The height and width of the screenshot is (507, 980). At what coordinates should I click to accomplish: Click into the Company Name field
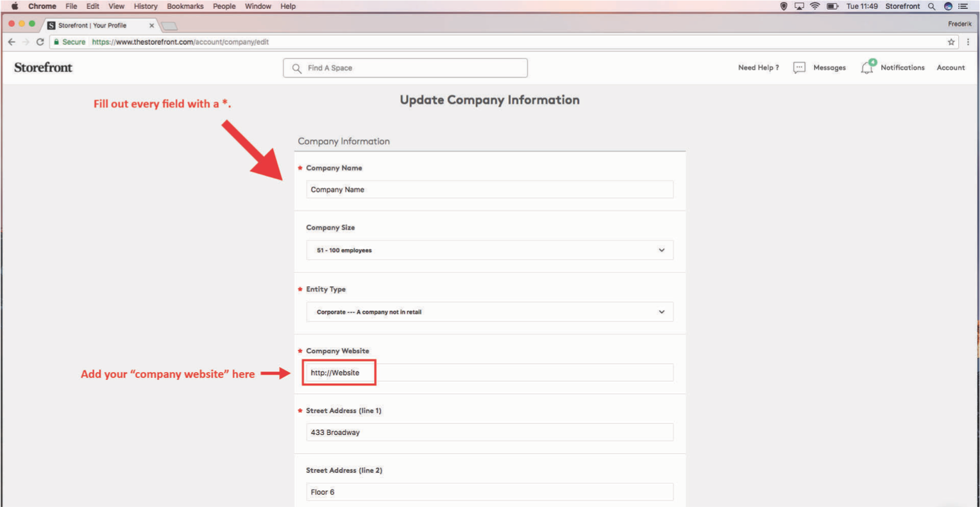489,189
